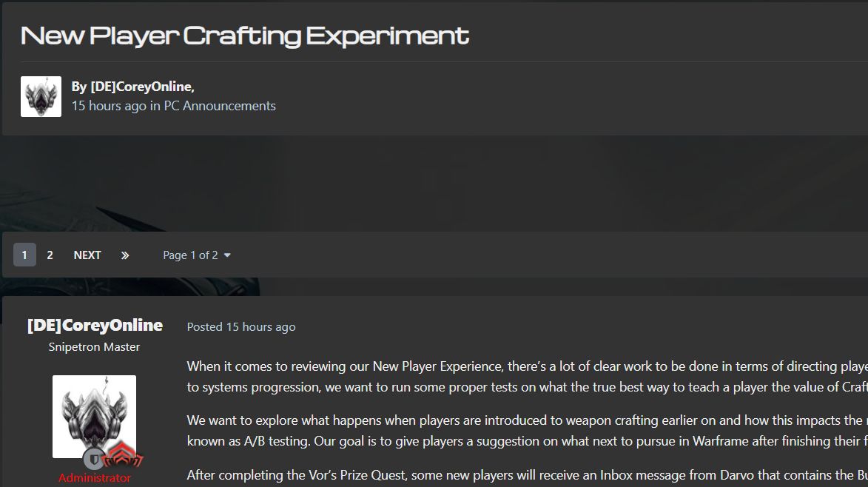Image resolution: width=868 pixels, height=487 pixels.
Task: Open the 'Posted 15 hours ago' permalink
Action: point(241,327)
